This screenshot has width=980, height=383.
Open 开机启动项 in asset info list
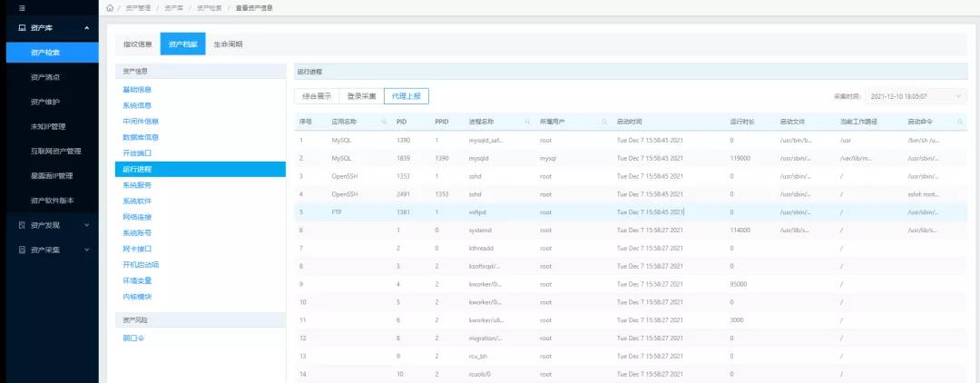tap(141, 265)
